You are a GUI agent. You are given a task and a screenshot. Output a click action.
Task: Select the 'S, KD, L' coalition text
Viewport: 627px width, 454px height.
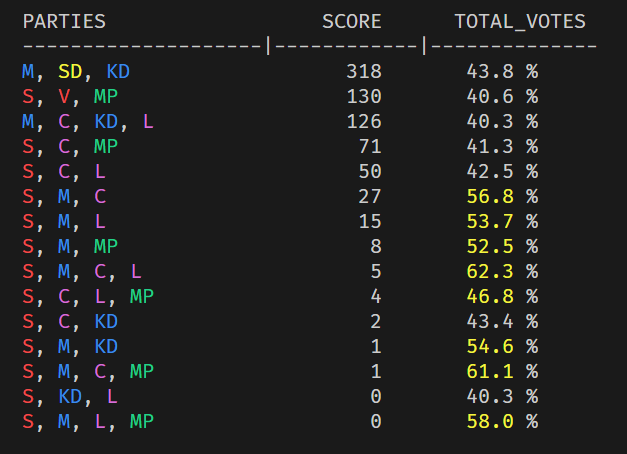tap(70, 396)
